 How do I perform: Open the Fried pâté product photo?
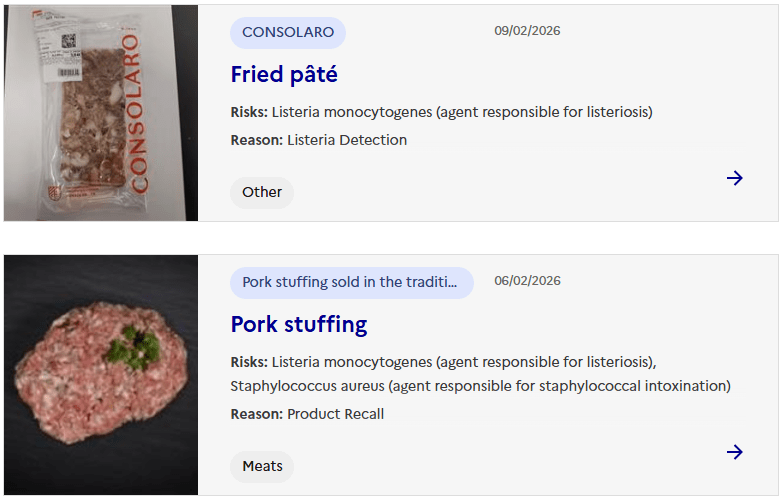click(101, 113)
